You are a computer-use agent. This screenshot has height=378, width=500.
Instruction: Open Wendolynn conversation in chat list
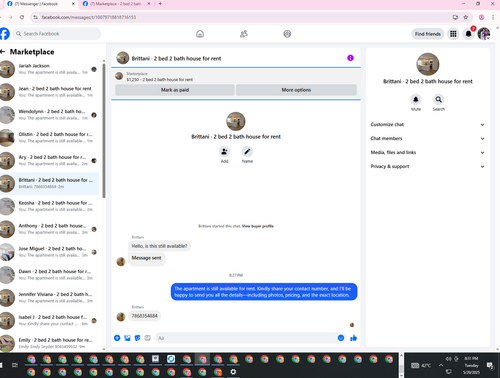pyautogui.click(x=49, y=115)
